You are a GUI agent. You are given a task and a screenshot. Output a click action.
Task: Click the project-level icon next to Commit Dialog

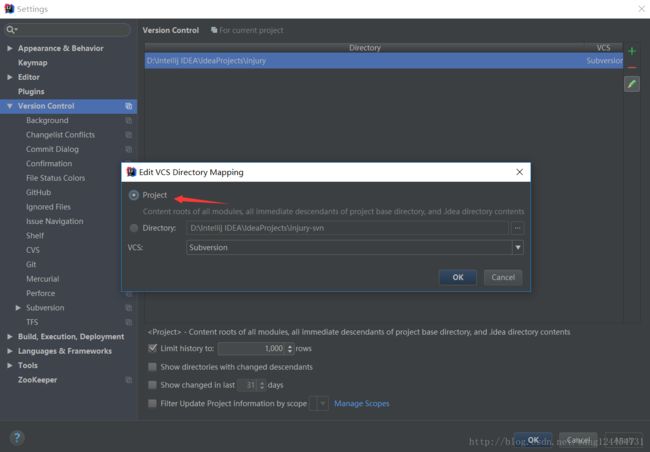pos(129,149)
